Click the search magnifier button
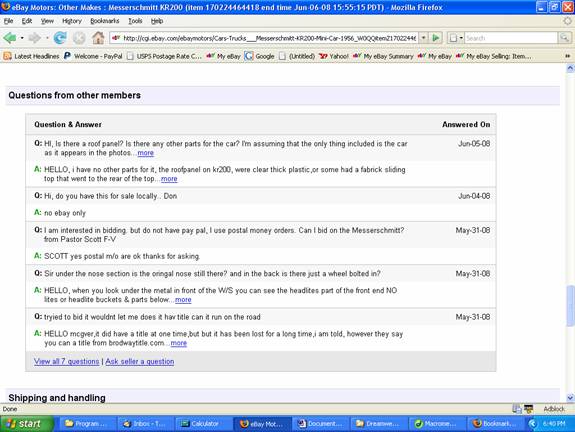 [564, 38]
